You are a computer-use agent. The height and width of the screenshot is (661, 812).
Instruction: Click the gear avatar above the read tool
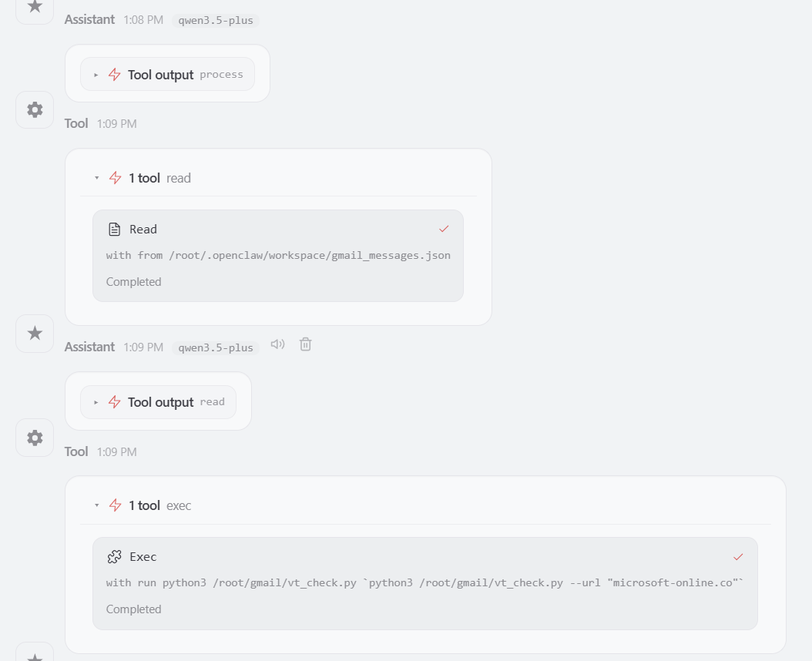(x=35, y=109)
